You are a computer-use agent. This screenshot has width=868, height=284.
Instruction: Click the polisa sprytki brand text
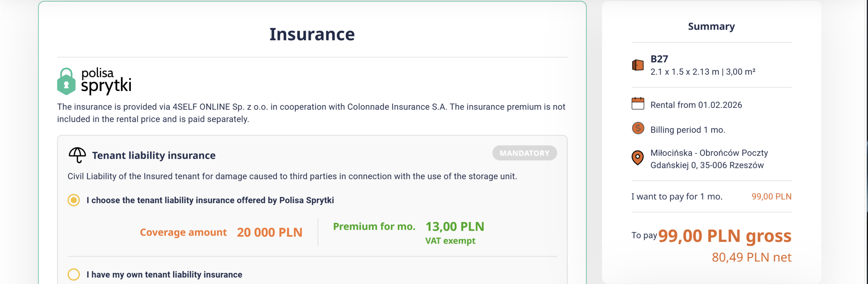(106, 81)
